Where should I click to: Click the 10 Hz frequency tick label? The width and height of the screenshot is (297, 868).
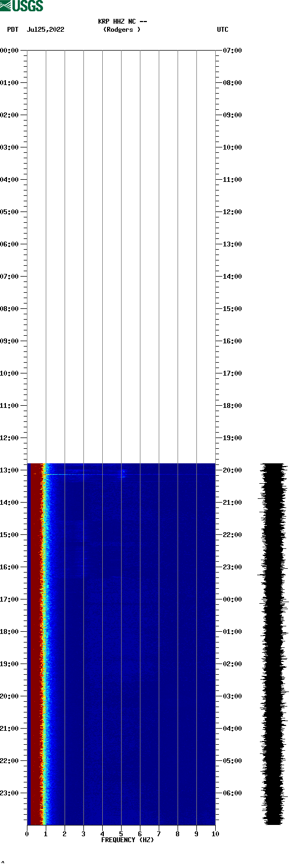pos(215,834)
